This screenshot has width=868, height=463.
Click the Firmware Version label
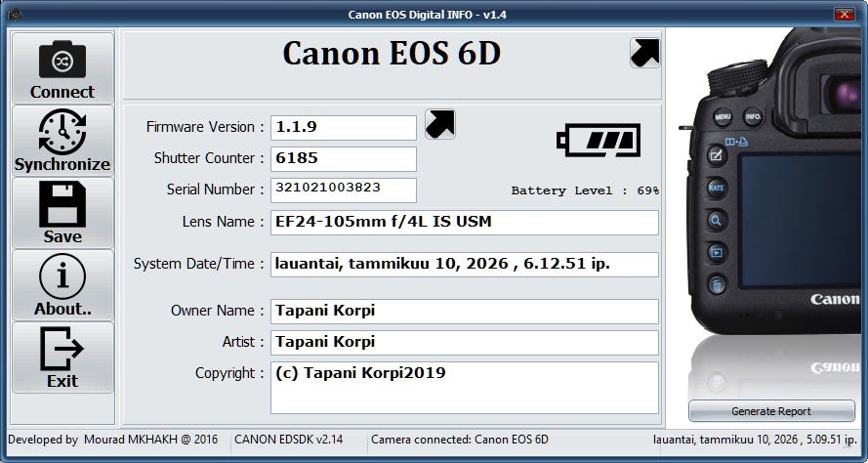point(205,127)
